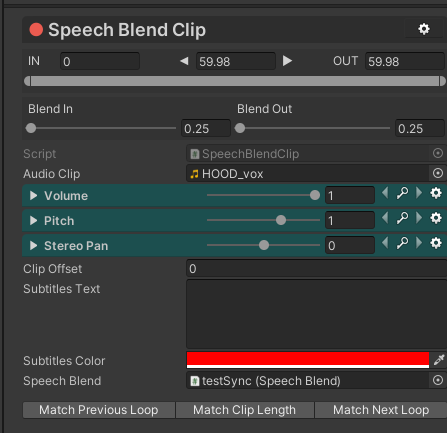Open the Stereo Pan gear settings
The image size is (447, 433).
tap(436, 243)
